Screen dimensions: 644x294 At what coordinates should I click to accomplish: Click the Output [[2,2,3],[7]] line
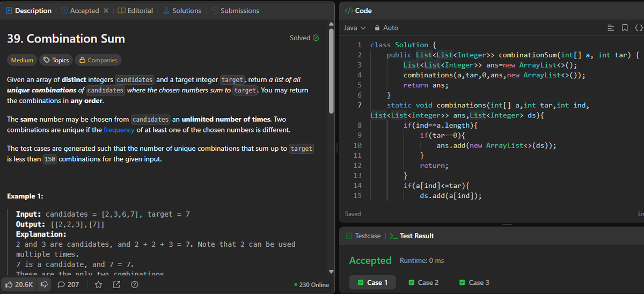[x=60, y=224]
